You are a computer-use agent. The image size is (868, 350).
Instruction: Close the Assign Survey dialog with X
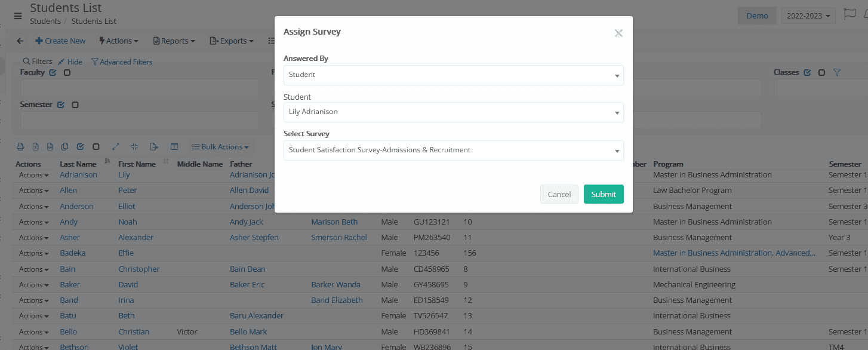[x=618, y=33]
